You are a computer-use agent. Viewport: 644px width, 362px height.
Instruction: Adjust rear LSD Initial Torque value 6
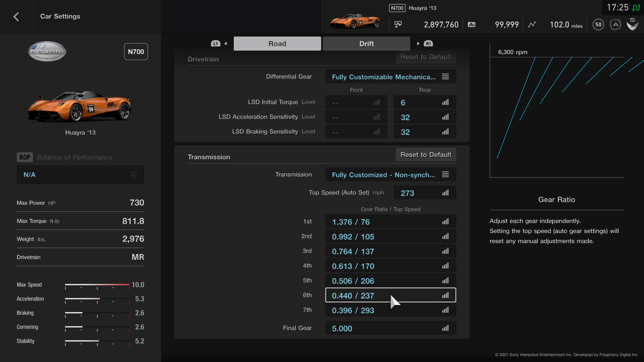click(x=425, y=103)
